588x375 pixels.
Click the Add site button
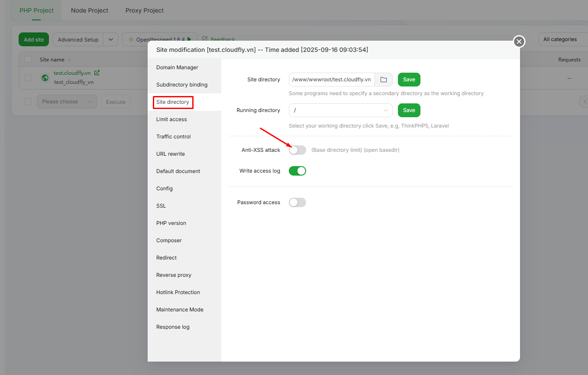(34, 39)
